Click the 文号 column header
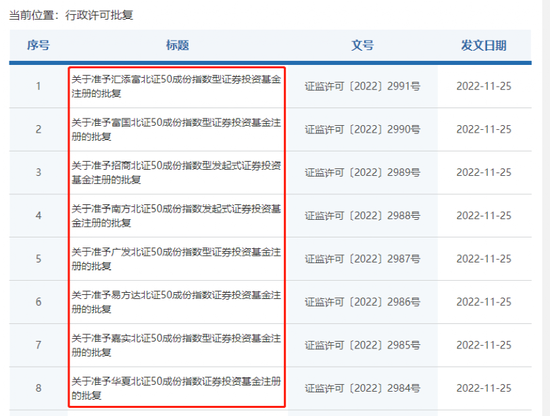Viewport: 550px width, 416px height. click(362, 45)
